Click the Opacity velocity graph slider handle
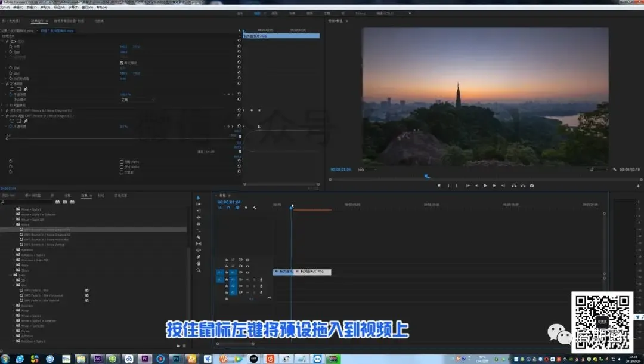The image size is (644, 364). click(7, 139)
